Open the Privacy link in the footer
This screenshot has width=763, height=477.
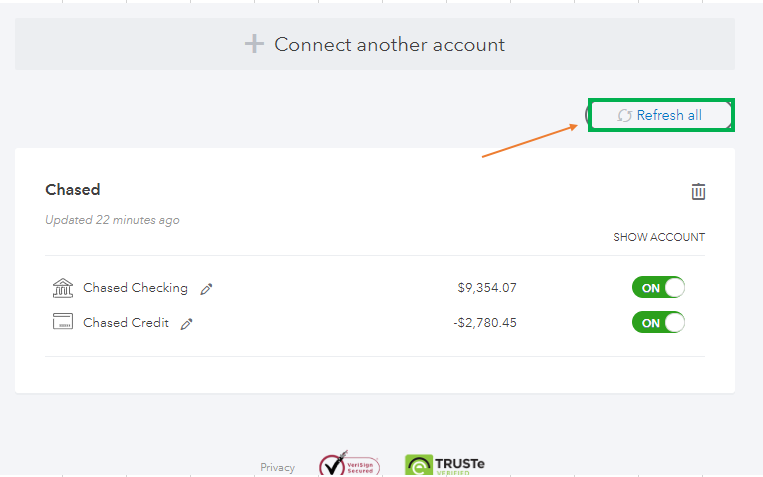tap(277, 467)
